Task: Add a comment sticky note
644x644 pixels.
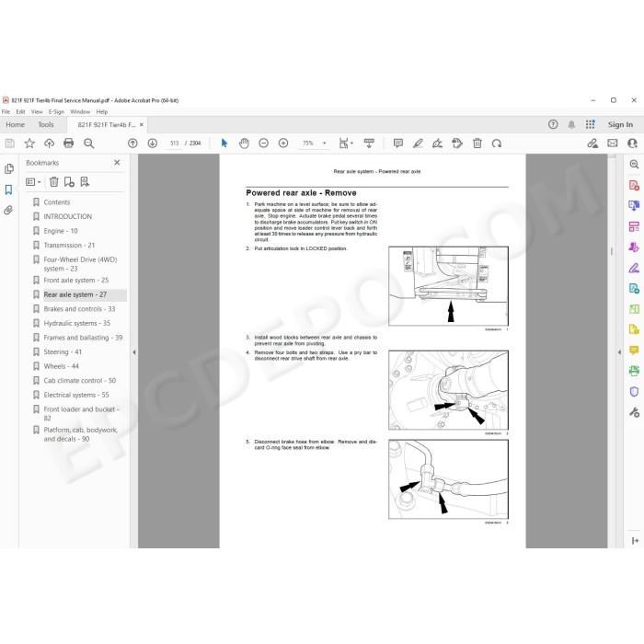Action: pyautogui.click(x=398, y=144)
